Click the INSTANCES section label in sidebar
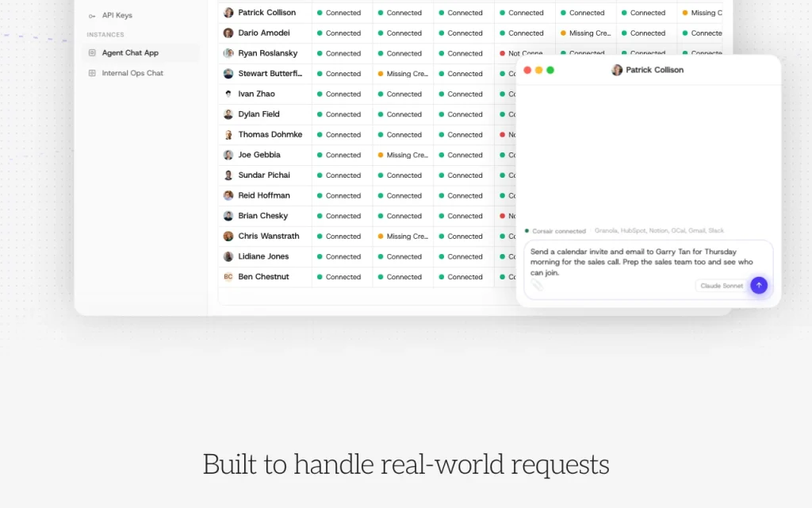 [x=105, y=35]
